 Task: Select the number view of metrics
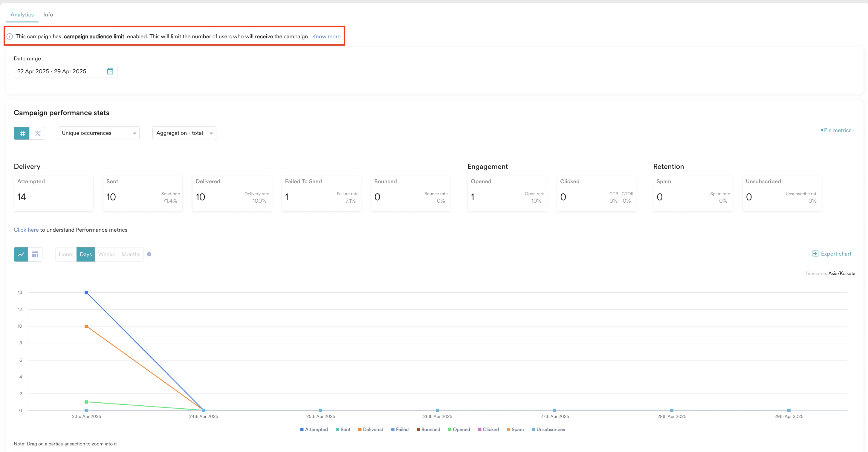tap(22, 133)
